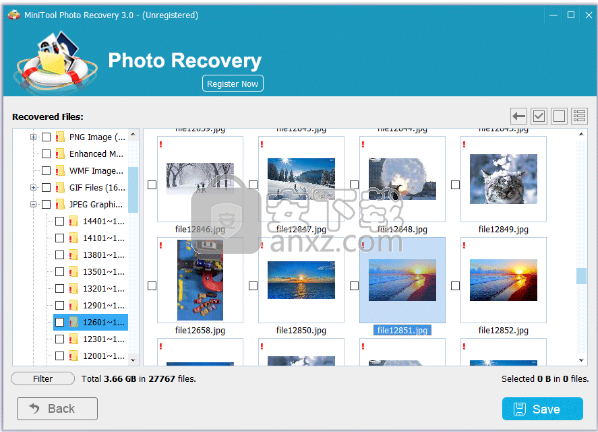The image size is (598, 432).
Task: Click tree panel scroll up arrow
Action: (133, 134)
